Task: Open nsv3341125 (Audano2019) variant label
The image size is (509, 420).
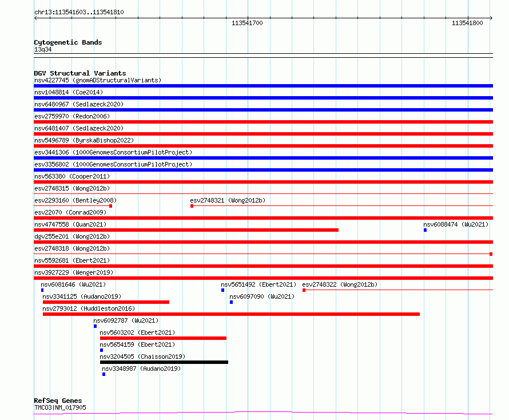Action: click(82, 296)
